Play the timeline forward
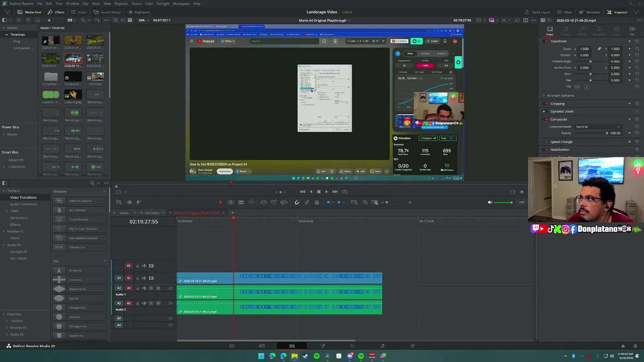The height and width of the screenshot is (362, 644). point(327,192)
